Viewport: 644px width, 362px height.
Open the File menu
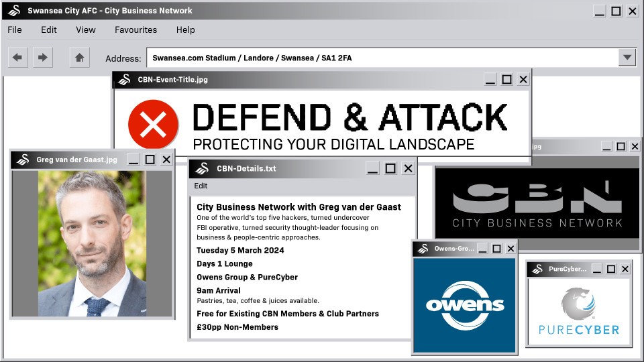(x=15, y=29)
